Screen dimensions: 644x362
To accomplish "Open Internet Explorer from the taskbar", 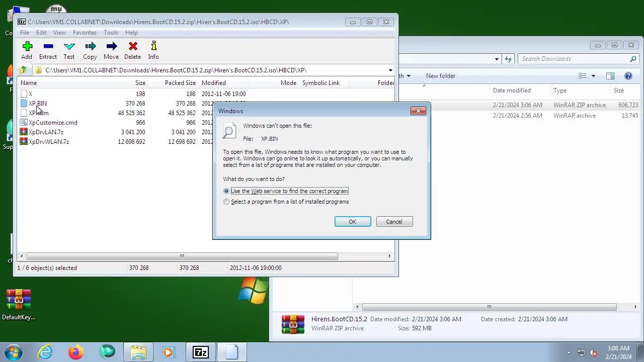I will (45, 352).
